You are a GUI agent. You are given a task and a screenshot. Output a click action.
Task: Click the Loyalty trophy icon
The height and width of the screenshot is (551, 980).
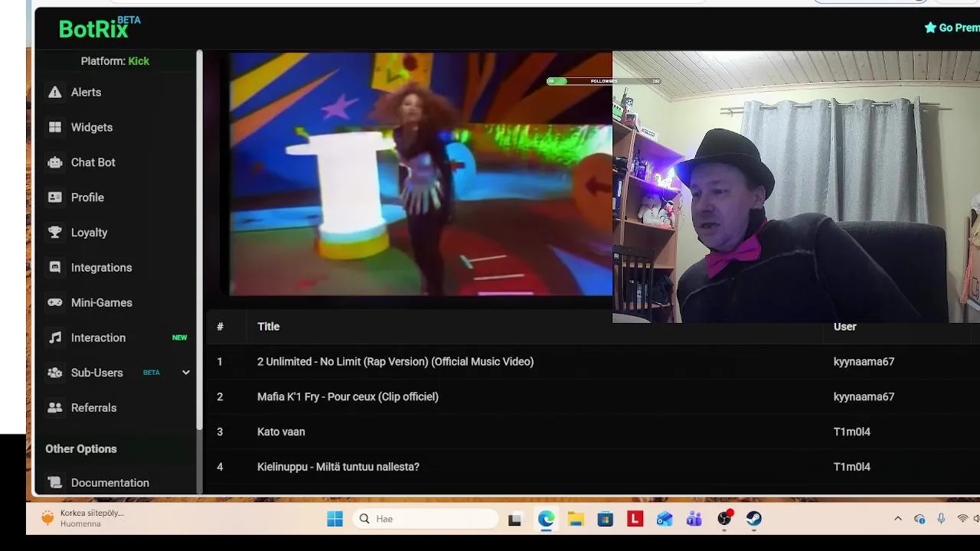point(55,233)
